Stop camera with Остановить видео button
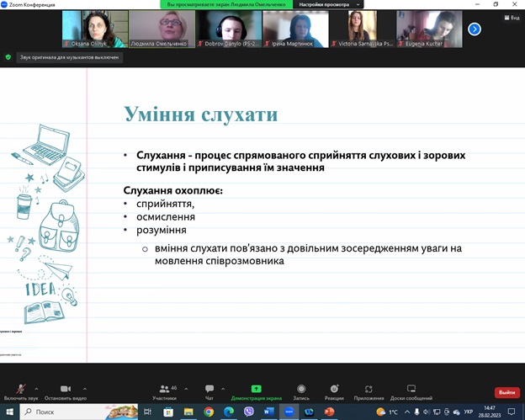The height and width of the screenshot is (420, 525). click(x=65, y=391)
